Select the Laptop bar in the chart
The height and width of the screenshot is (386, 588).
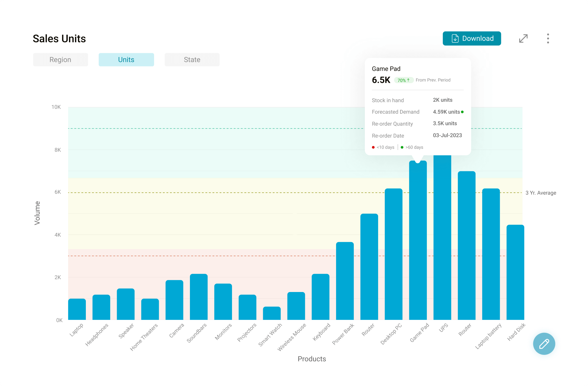click(77, 309)
